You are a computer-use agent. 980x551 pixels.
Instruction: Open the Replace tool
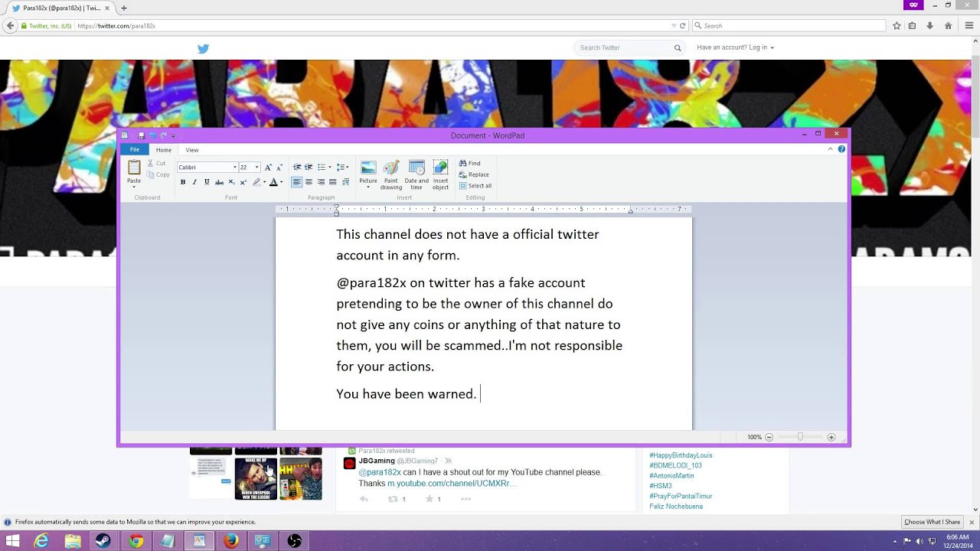point(474,174)
